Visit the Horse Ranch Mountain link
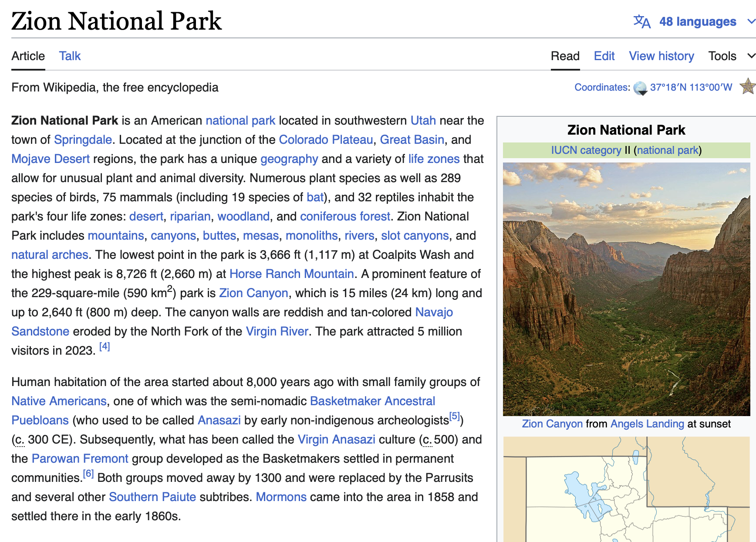The width and height of the screenshot is (756, 542). pyautogui.click(x=291, y=274)
